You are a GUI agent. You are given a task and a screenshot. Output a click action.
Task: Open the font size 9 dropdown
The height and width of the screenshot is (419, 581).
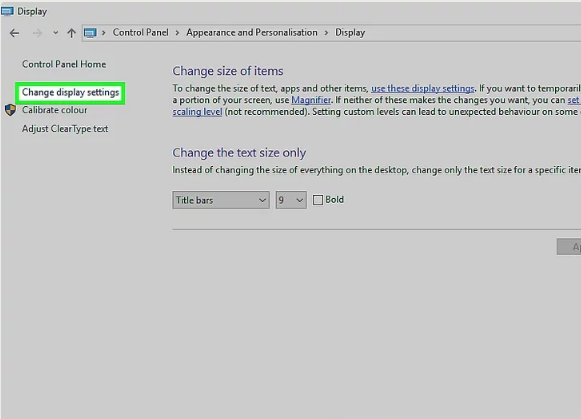coord(291,200)
